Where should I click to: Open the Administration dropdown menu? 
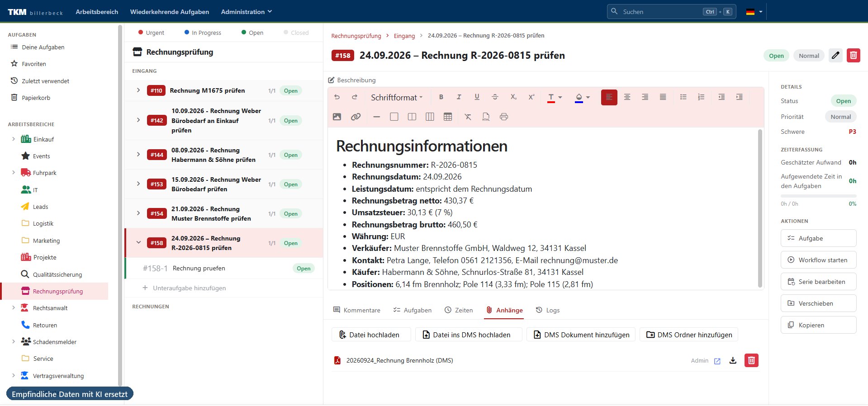coord(247,12)
